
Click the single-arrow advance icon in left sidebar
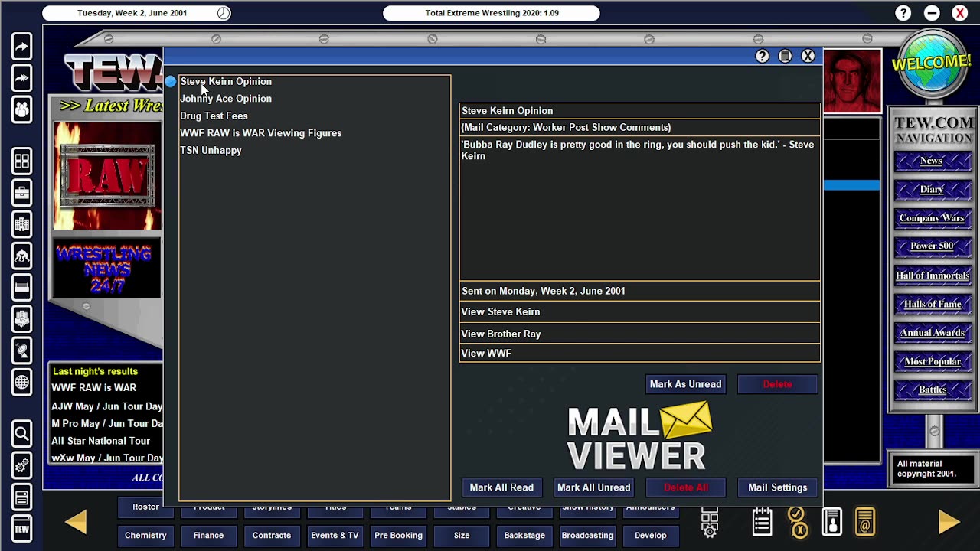pos(21,47)
